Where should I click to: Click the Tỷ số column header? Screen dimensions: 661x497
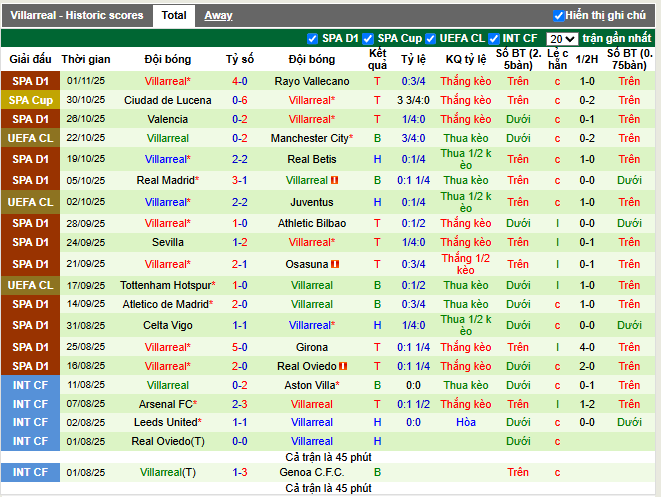[239, 59]
